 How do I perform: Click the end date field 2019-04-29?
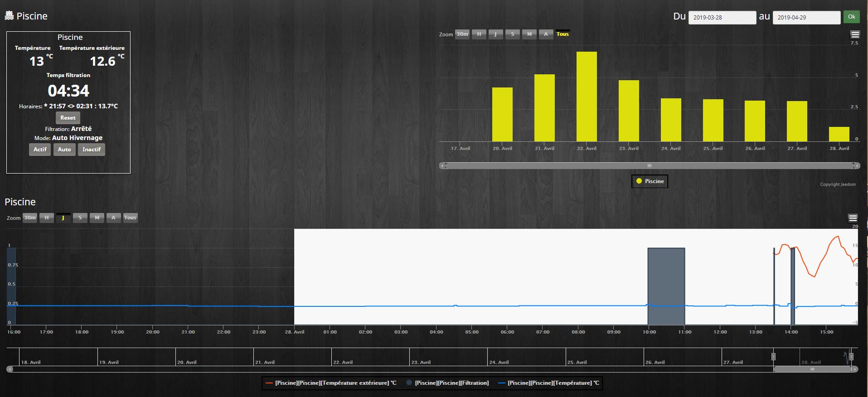(x=806, y=18)
